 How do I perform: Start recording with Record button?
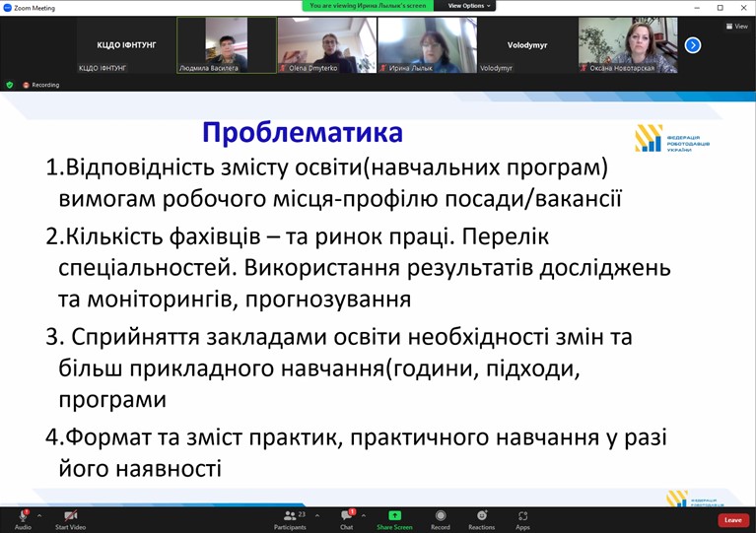(441, 519)
